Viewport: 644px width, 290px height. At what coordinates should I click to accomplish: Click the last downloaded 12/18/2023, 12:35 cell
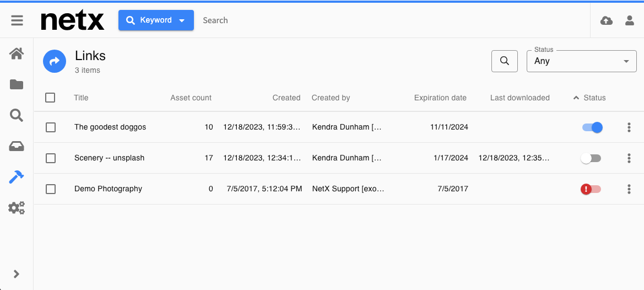(x=514, y=158)
